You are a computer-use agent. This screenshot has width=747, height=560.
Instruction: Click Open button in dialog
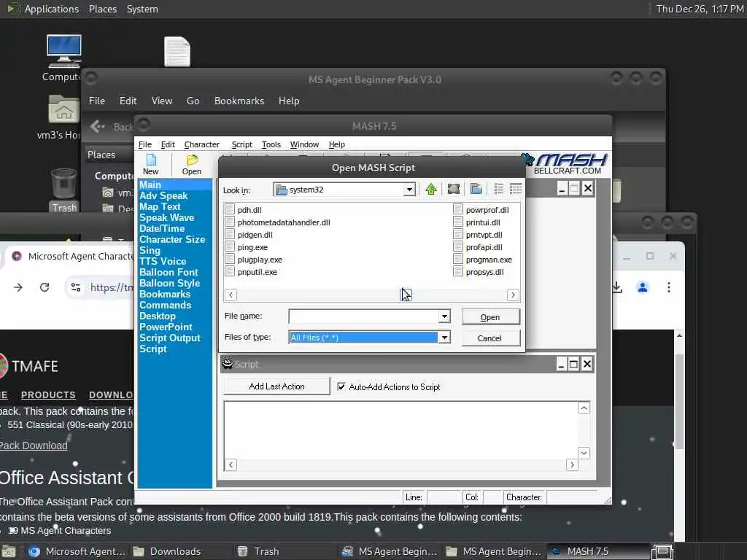tap(490, 317)
